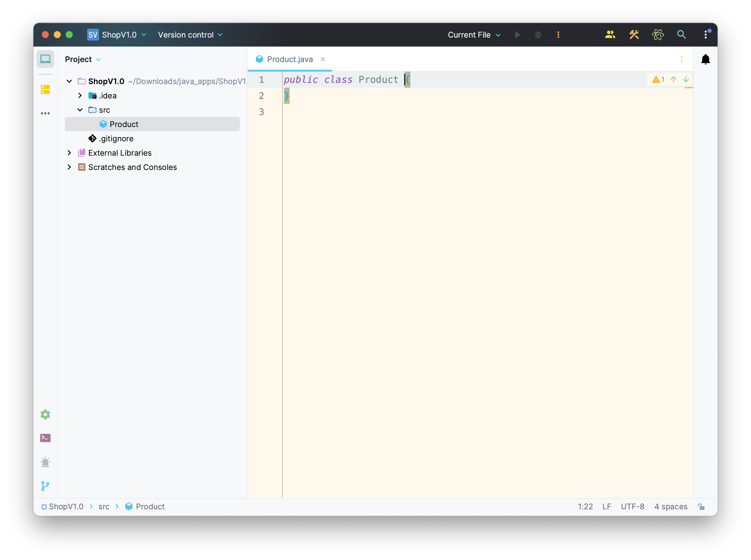Open the Terminal panel icon
The width and height of the screenshot is (751, 560).
coord(46,438)
